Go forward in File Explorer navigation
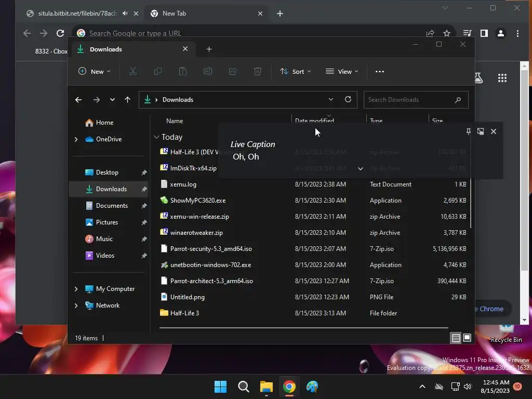532x399 pixels. coord(96,100)
